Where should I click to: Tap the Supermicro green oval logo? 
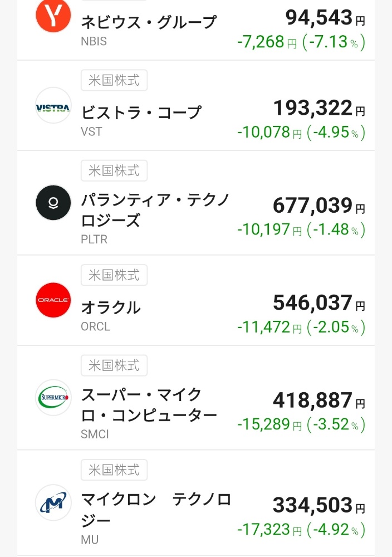click(53, 398)
